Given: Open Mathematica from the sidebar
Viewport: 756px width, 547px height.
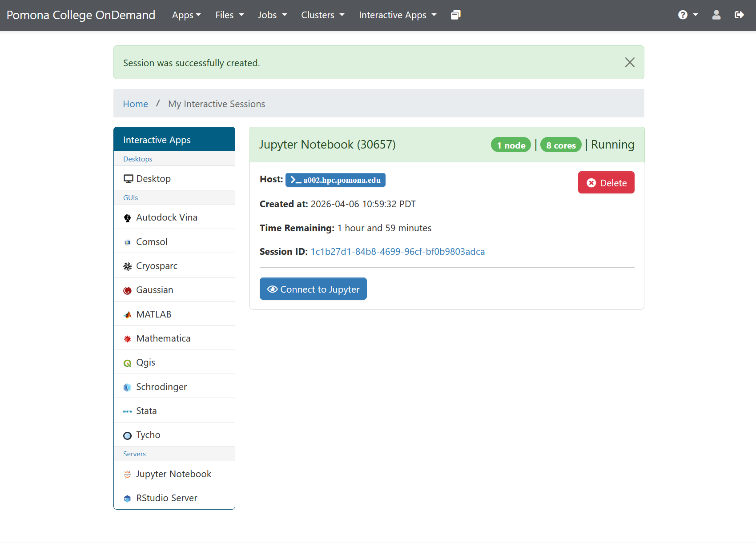Looking at the screenshot, I should 174,338.
